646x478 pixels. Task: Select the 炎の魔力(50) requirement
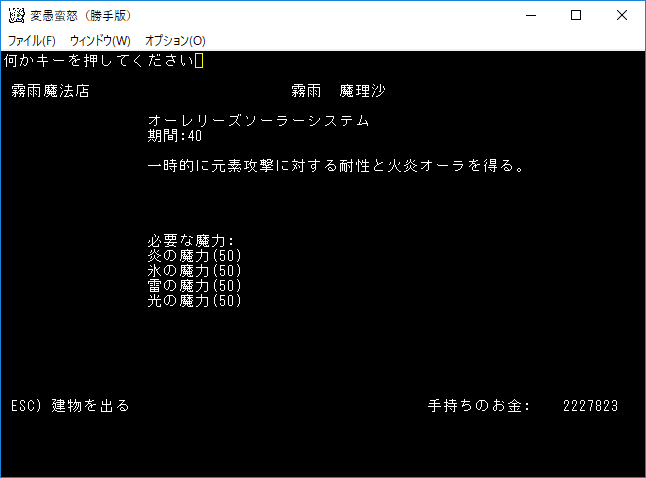pyautogui.click(x=194, y=256)
